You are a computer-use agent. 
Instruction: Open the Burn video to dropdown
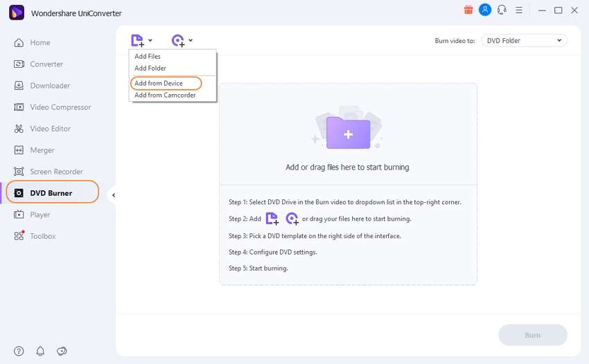tap(524, 41)
